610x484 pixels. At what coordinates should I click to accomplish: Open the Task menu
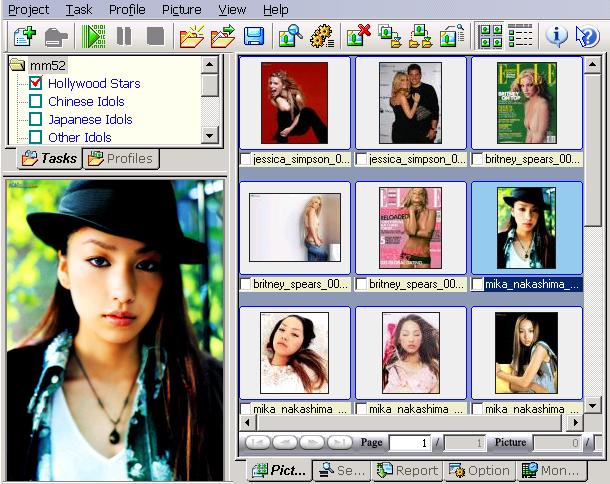coord(79,10)
